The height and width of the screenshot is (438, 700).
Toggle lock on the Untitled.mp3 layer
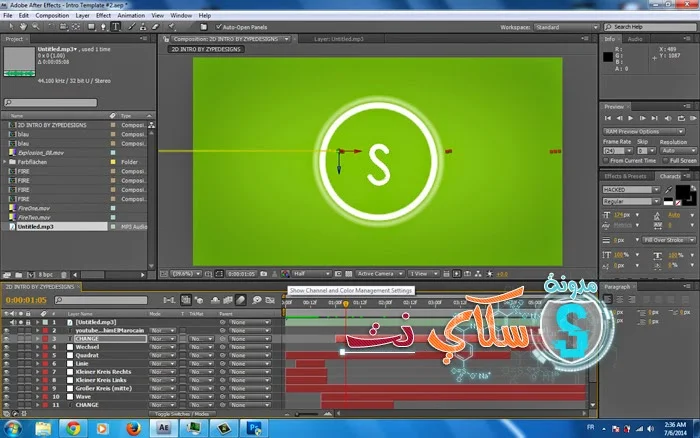click(x=28, y=322)
